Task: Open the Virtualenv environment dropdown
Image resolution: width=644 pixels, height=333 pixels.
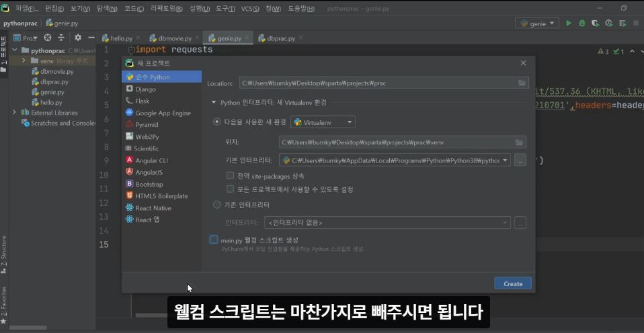Action: 323,122
